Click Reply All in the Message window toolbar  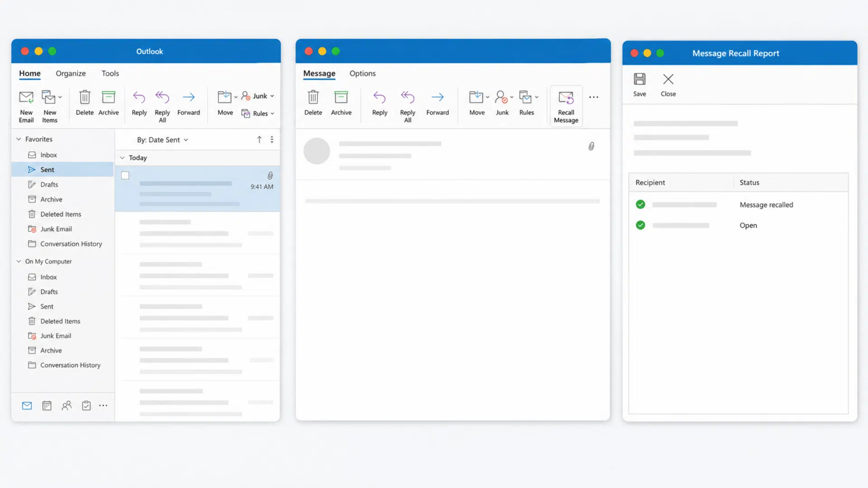(408, 107)
